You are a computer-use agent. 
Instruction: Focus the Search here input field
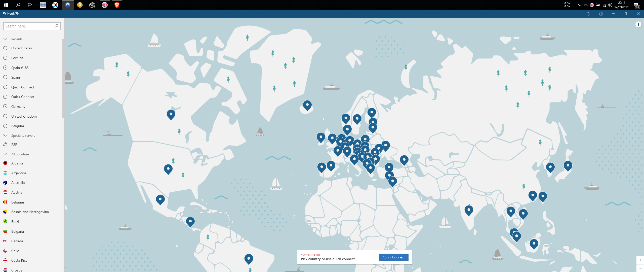[28, 26]
